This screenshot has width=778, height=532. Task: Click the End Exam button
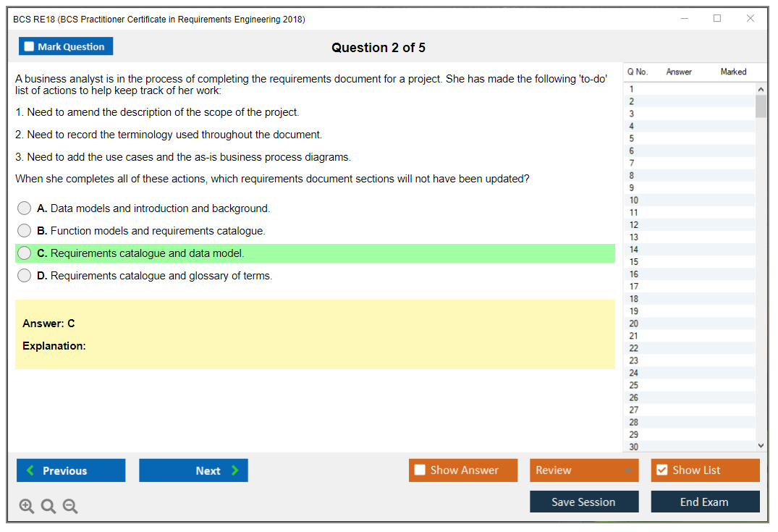coord(704,502)
